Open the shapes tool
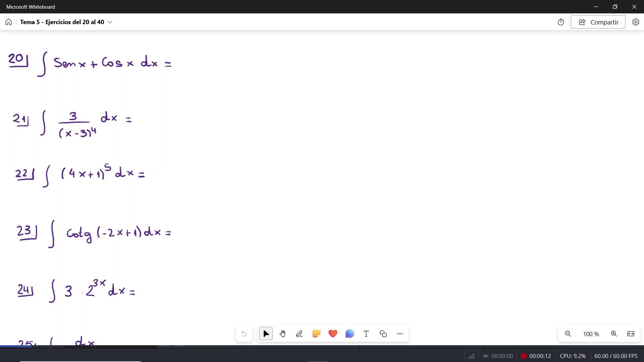The image size is (644, 362). point(383,334)
